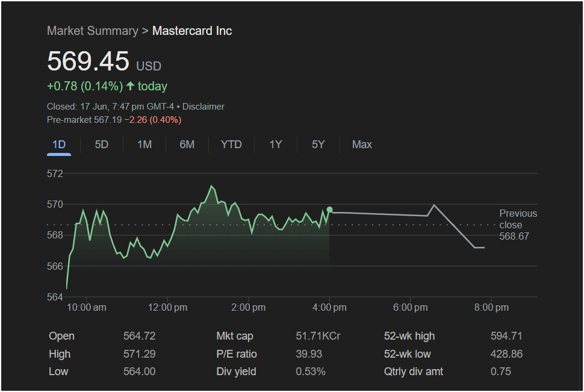584x392 pixels.
Task: Click the P/E ratio label
Action: (x=237, y=354)
